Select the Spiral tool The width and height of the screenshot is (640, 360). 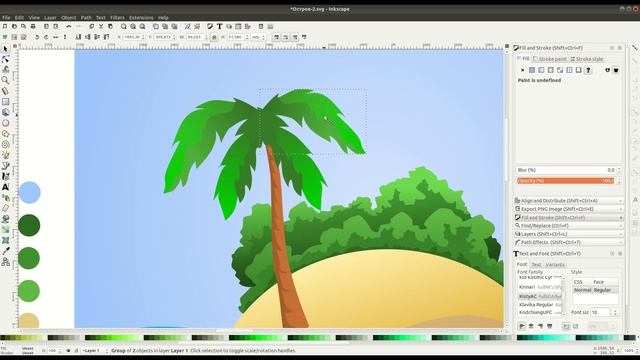(x=5, y=144)
